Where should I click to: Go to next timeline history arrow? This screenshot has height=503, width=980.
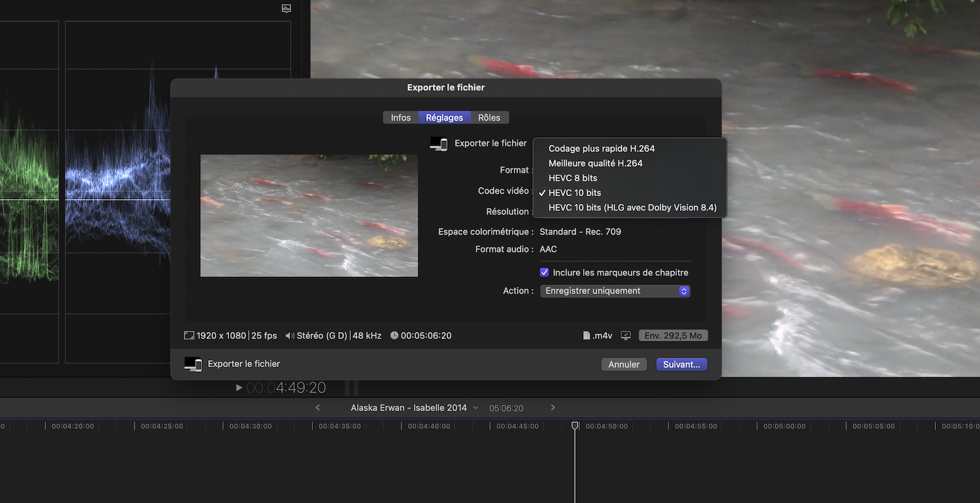(x=552, y=408)
